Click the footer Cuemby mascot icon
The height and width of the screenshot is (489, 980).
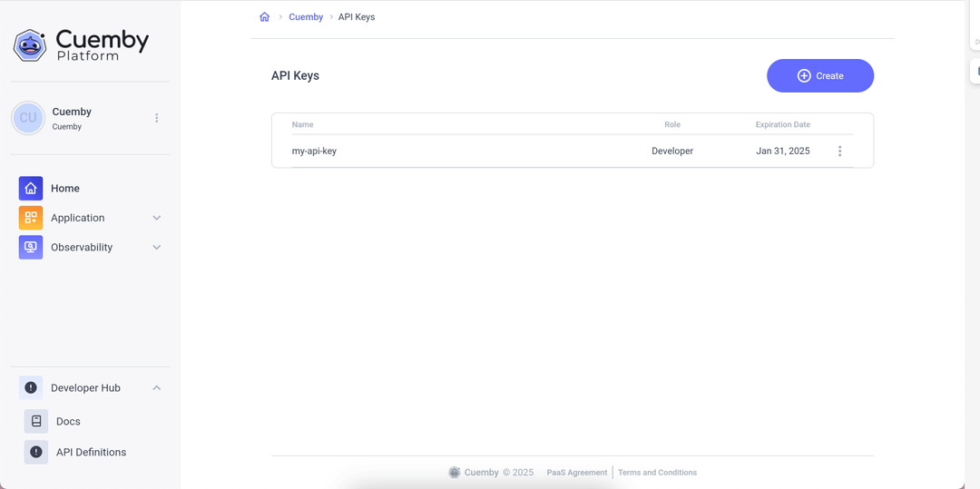click(x=455, y=473)
